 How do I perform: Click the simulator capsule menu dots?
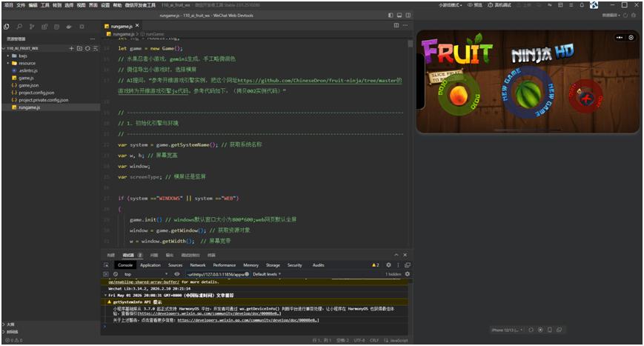(620, 37)
